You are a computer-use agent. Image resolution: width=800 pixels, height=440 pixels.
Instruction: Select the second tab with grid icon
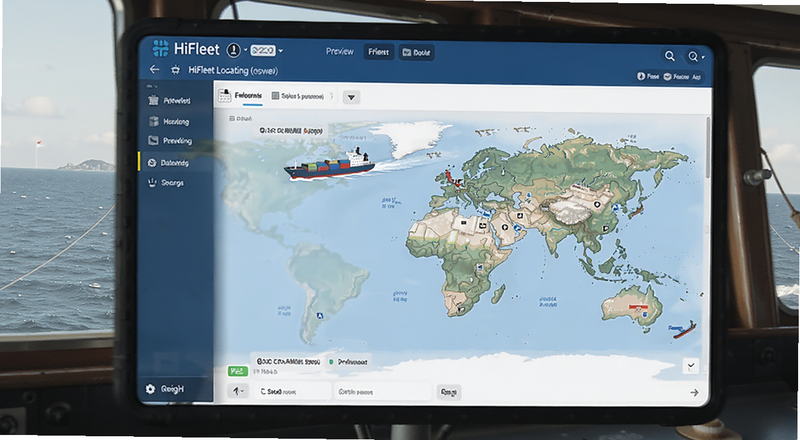298,96
